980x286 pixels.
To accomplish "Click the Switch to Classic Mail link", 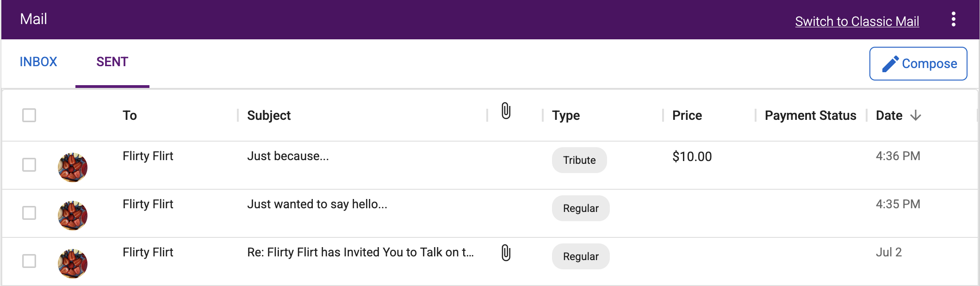I will [857, 21].
